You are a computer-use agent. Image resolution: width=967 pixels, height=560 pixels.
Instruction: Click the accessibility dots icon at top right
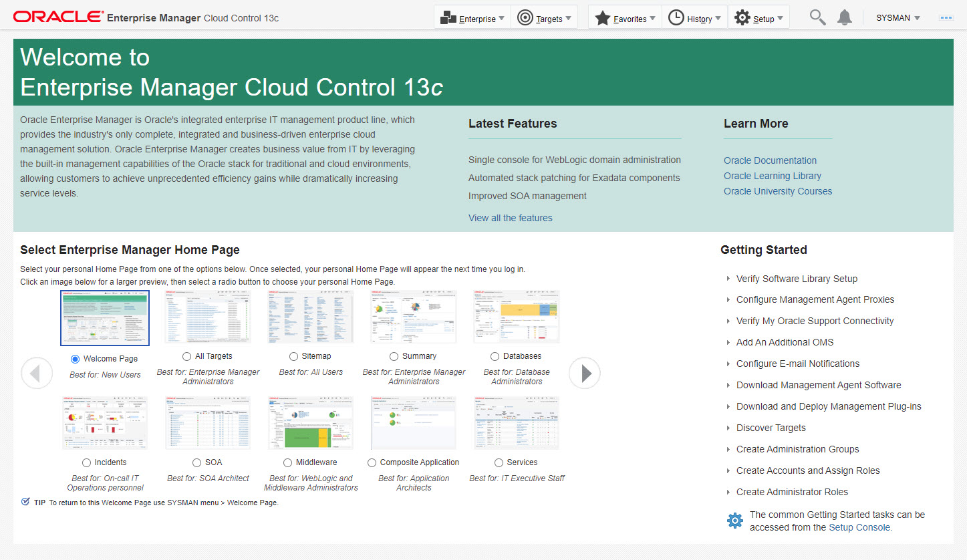[946, 18]
